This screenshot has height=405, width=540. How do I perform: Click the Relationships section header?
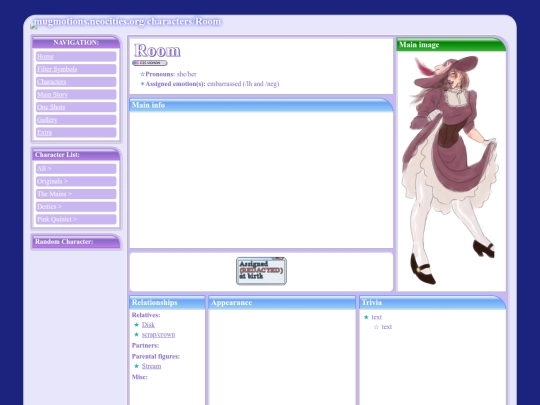(167, 302)
